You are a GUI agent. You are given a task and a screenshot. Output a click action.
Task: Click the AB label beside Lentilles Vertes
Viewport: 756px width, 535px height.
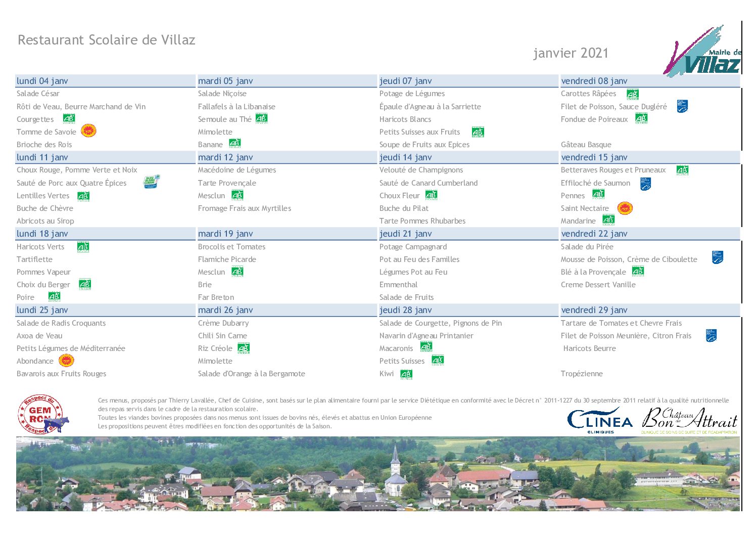pyautogui.click(x=83, y=196)
